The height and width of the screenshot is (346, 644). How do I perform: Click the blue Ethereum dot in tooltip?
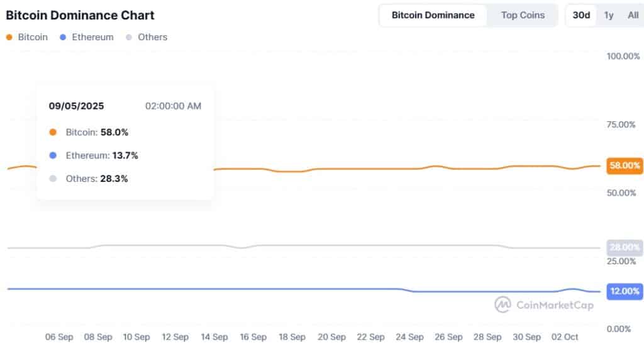coord(53,155)
